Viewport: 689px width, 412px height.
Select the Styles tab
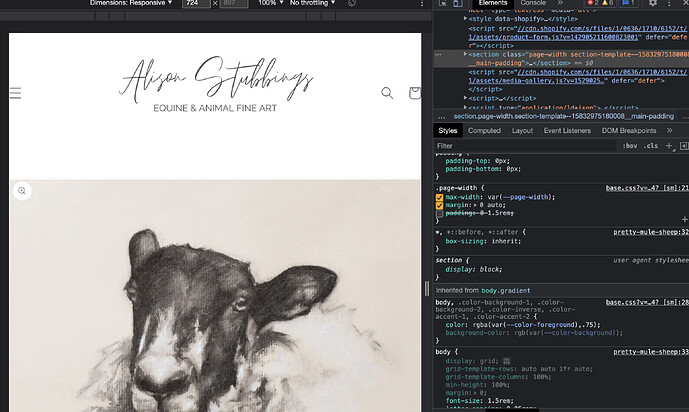[x=448, y=130]
